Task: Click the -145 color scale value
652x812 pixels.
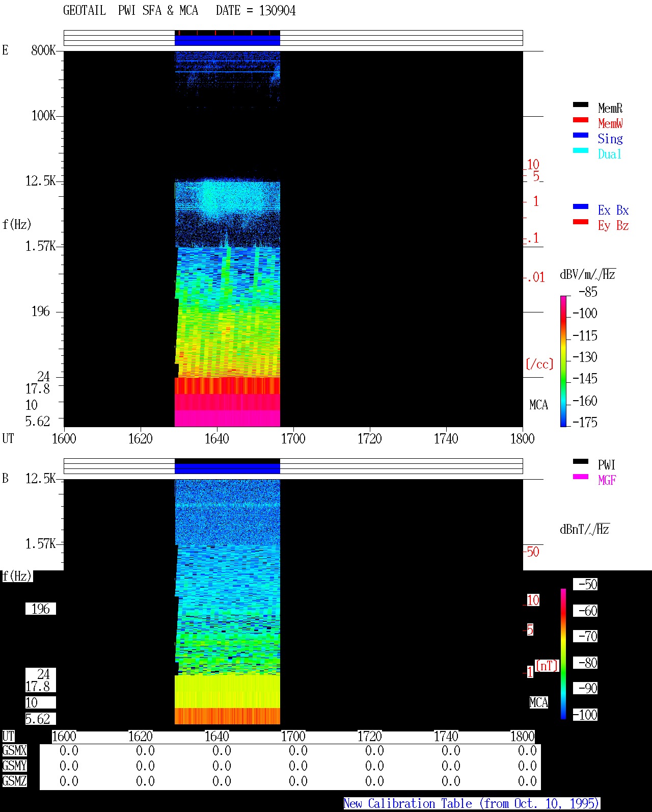Action: 585,379
